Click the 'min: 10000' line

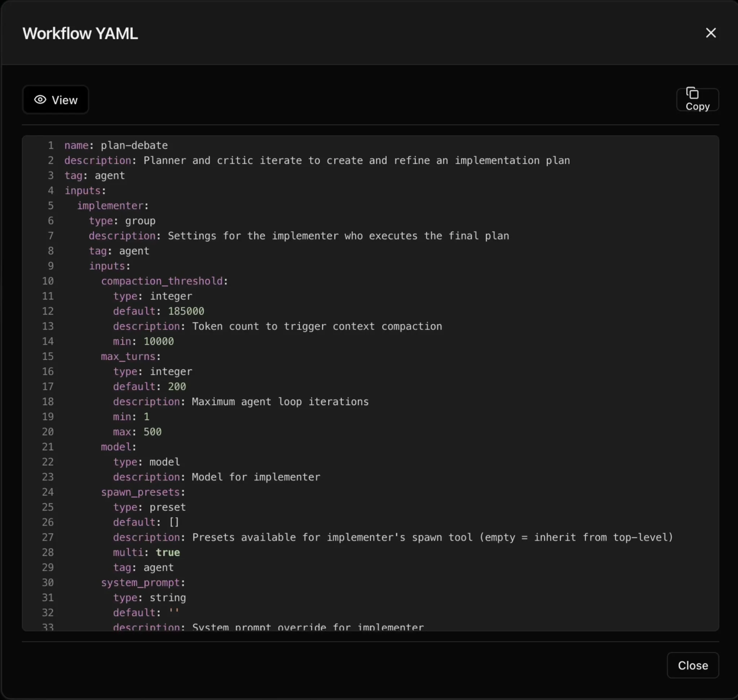pos(143,341)
